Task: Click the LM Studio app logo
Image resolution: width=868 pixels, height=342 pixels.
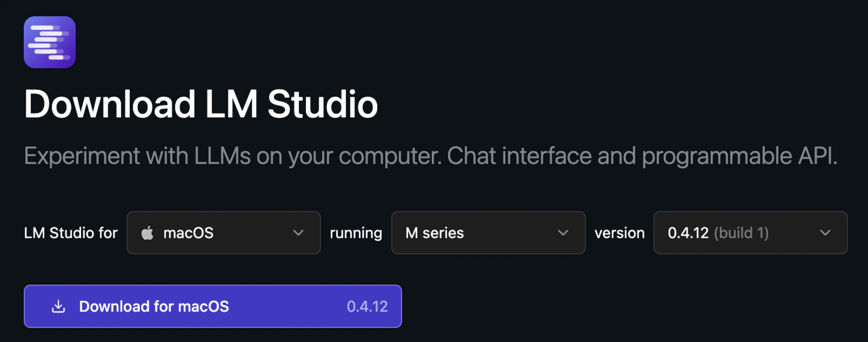Action: coord(49,42)
